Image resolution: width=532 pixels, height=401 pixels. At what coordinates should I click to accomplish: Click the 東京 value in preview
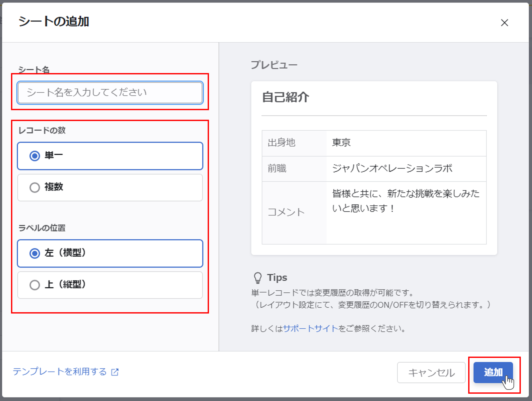pyautogui.click(x=341, y=143)
